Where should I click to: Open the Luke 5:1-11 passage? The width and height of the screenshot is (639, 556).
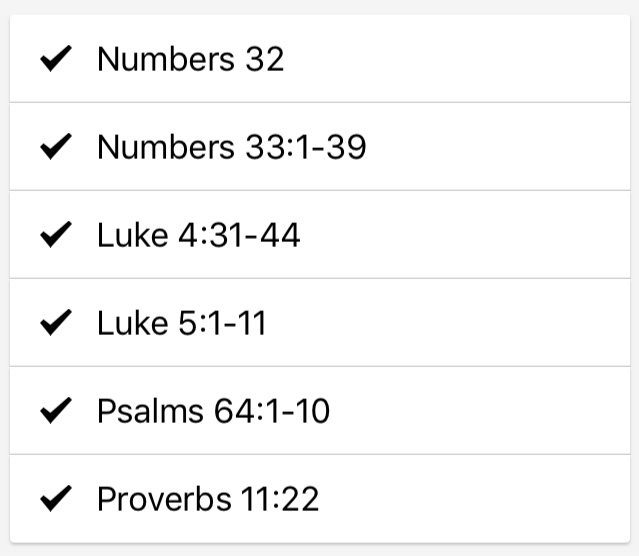click(181, 324)
